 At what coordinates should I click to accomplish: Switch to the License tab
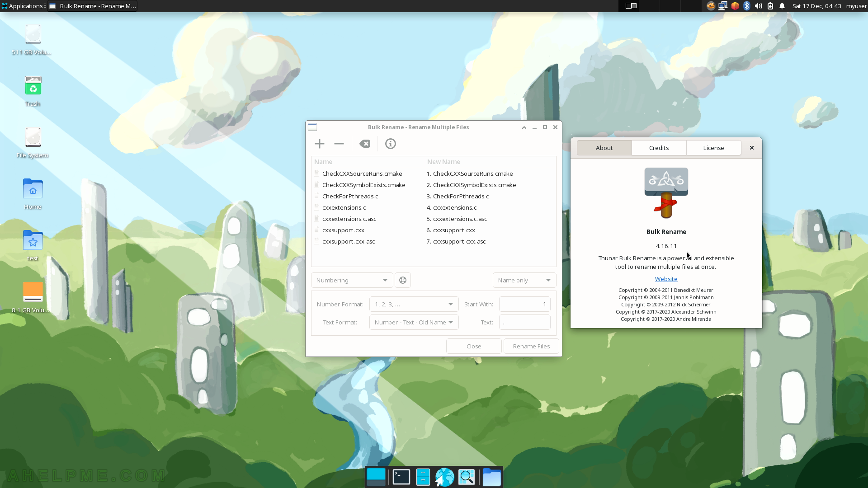tap(713, 148)
